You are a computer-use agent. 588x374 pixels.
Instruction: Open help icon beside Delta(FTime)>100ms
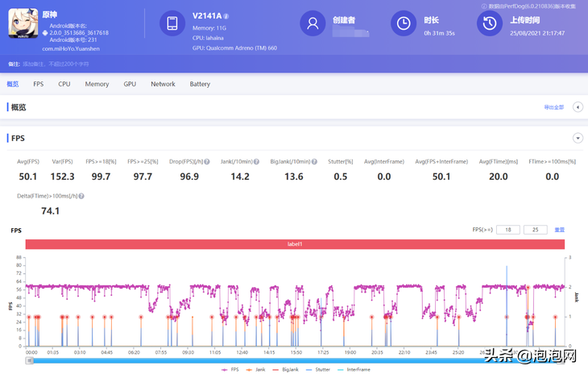pyautogui.click(x=81, y=196)
